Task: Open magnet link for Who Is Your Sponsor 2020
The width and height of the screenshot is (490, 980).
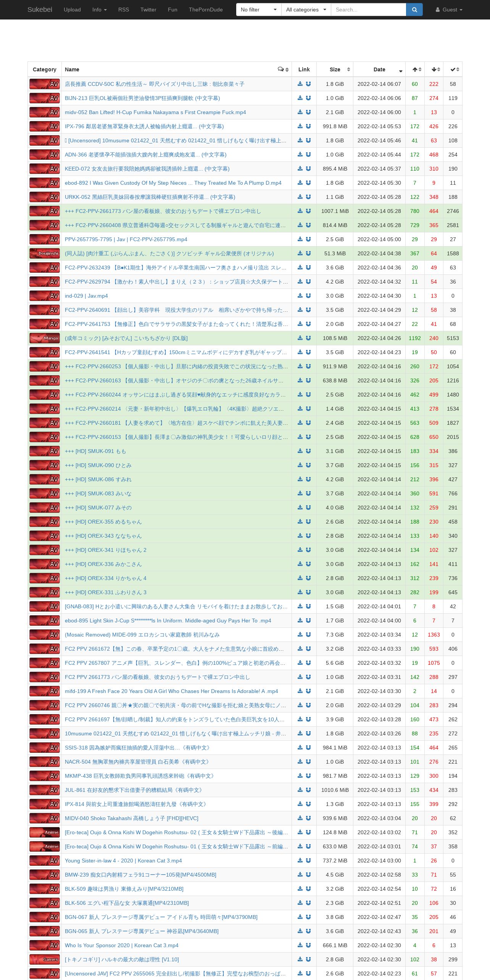Action: pos(308,945)
